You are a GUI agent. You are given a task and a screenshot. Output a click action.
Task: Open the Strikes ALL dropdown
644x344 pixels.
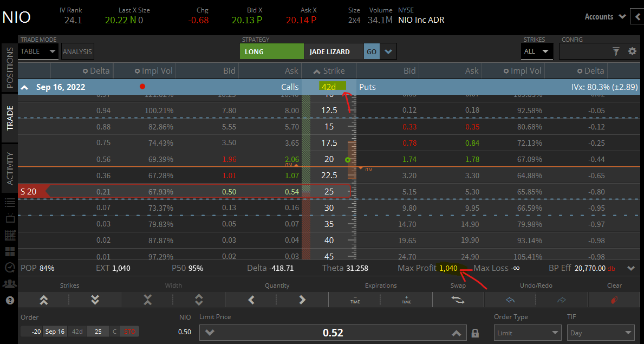point(536,51)
